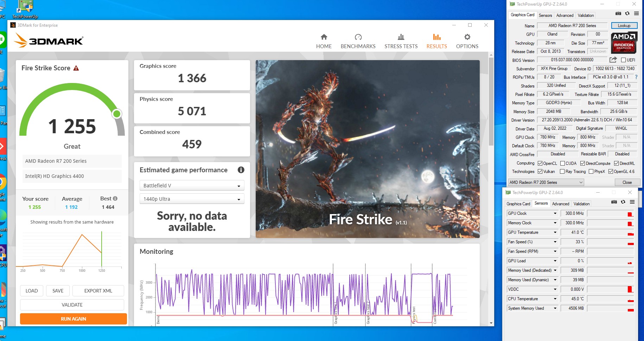Toggle the Vulkan checkbox
The image size is (644, 341).
click(x=540, y=172)
